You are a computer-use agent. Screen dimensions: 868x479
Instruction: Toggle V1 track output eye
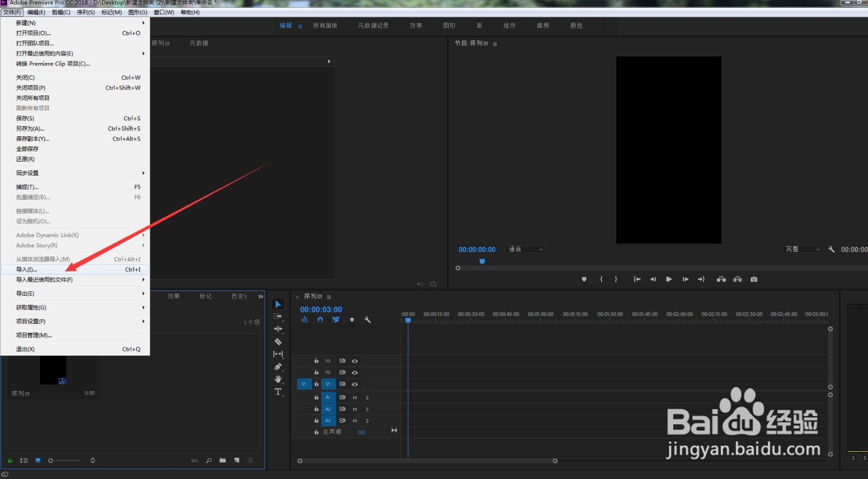(355, 384)
